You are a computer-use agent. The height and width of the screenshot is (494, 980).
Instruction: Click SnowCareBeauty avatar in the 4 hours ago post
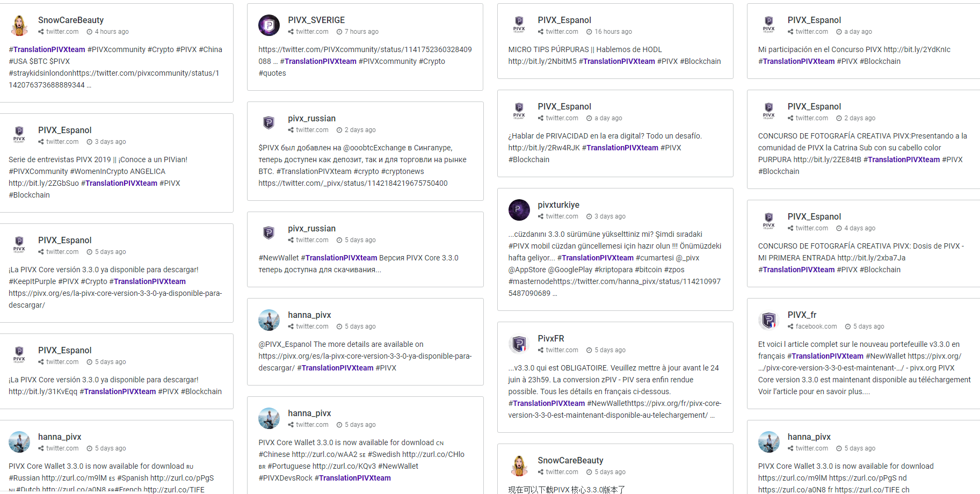(x=19, y=25)
